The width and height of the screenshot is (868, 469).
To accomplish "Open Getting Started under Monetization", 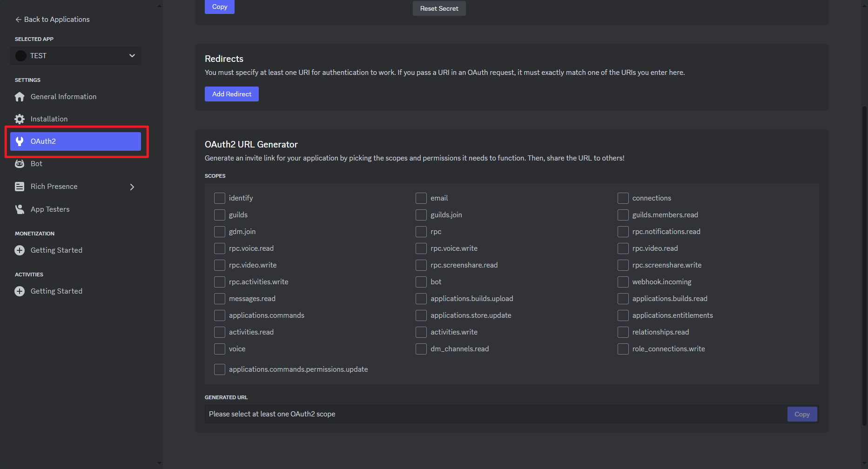I will coord(75,250).
